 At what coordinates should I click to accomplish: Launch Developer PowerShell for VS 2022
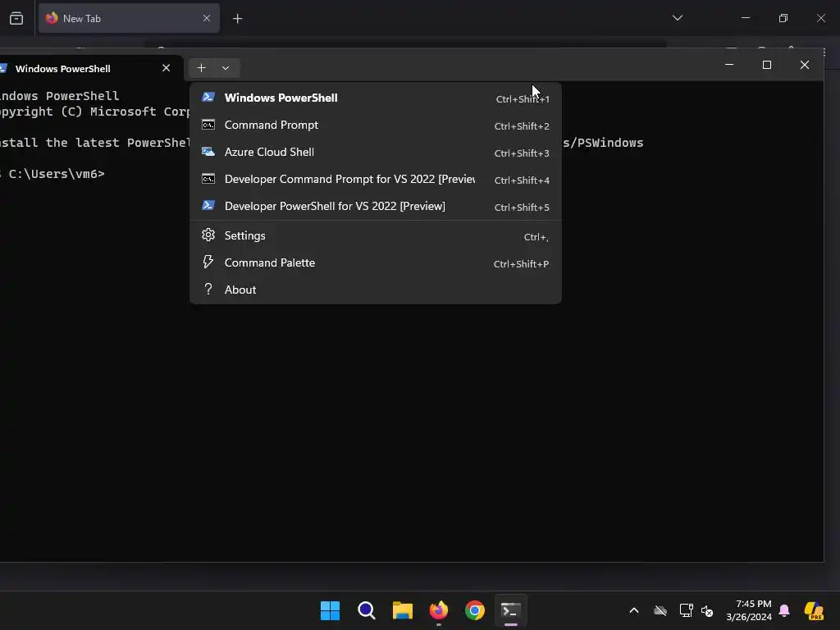point(376,206)
